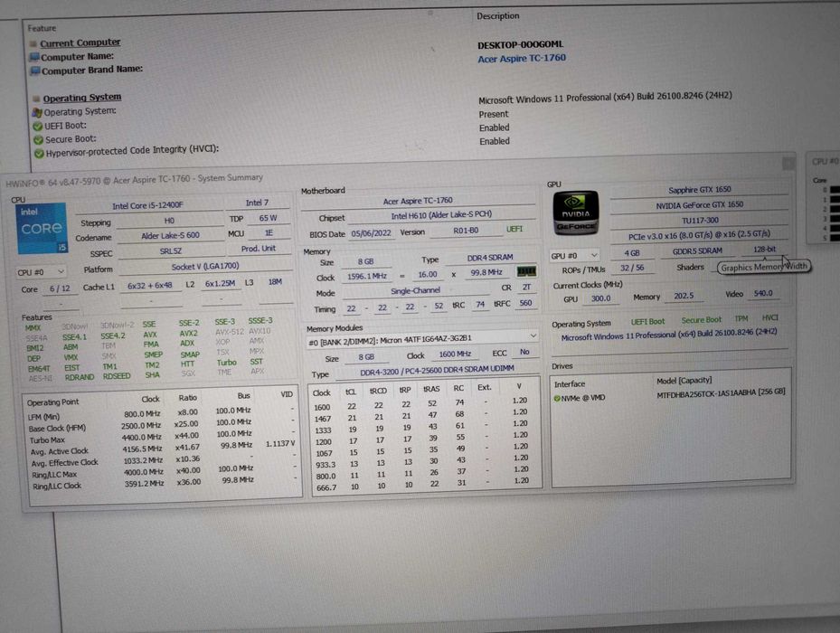Click the 4 GB GPU memory value
This screenshot has width=840, height=633.
point(632,253)
